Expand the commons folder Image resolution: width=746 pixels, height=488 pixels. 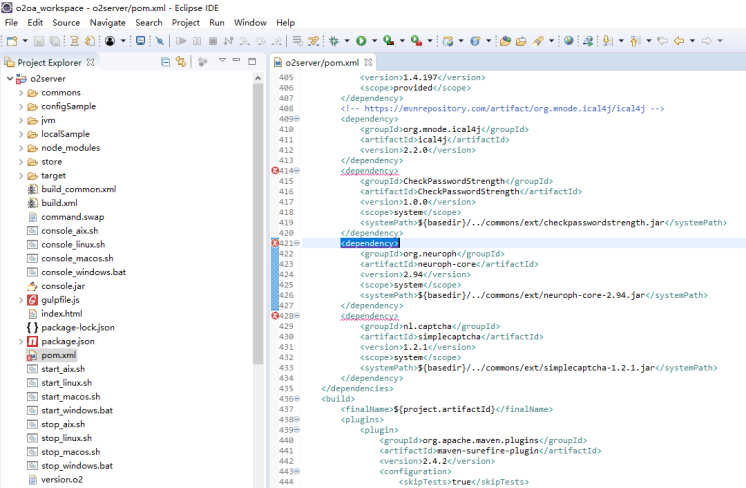click(21, 93)
